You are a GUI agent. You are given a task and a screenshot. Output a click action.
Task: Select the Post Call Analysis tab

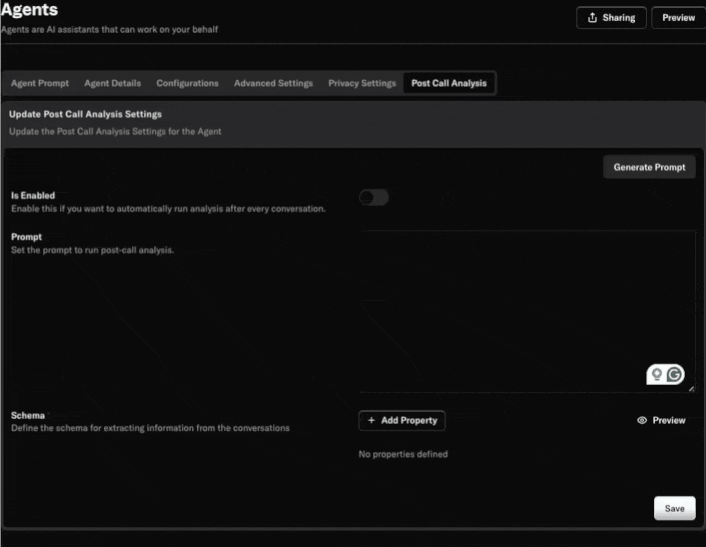click(x=449, y=83)
